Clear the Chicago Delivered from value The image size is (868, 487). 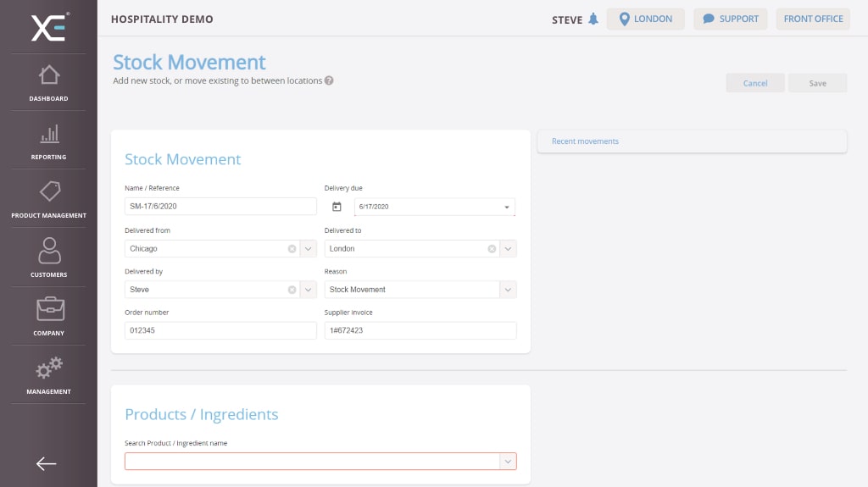pos(292,249)
